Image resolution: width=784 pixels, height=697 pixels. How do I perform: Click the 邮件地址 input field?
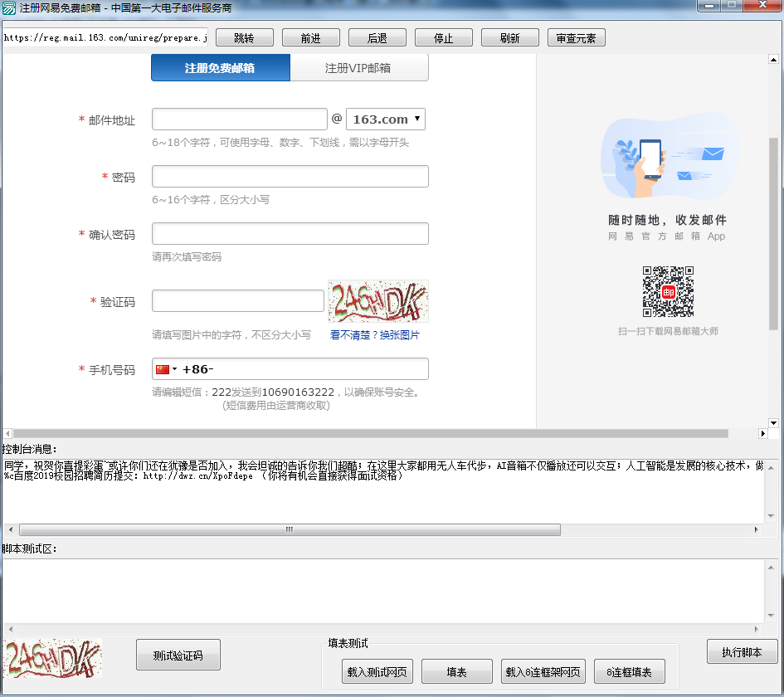[x=240, y=119]
